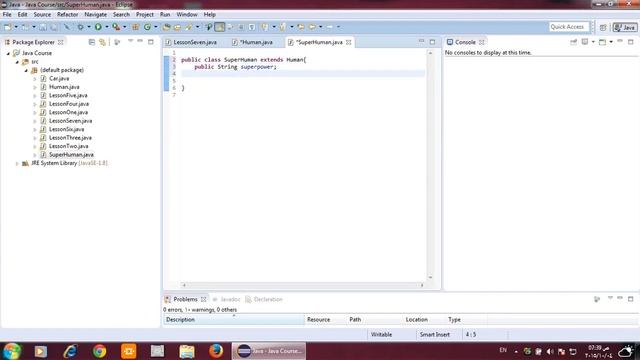640x360 pixels.
Task: Maximize the Package Explorer view
Action: click(x=151, y=42)
